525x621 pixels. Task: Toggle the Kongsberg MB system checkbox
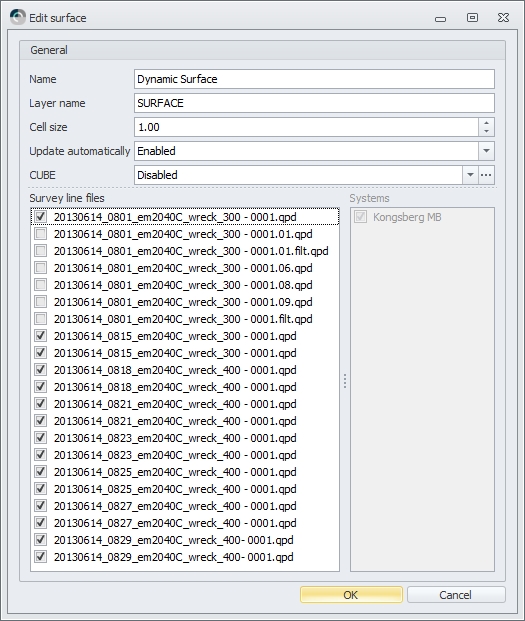click(x=360, y=217)
